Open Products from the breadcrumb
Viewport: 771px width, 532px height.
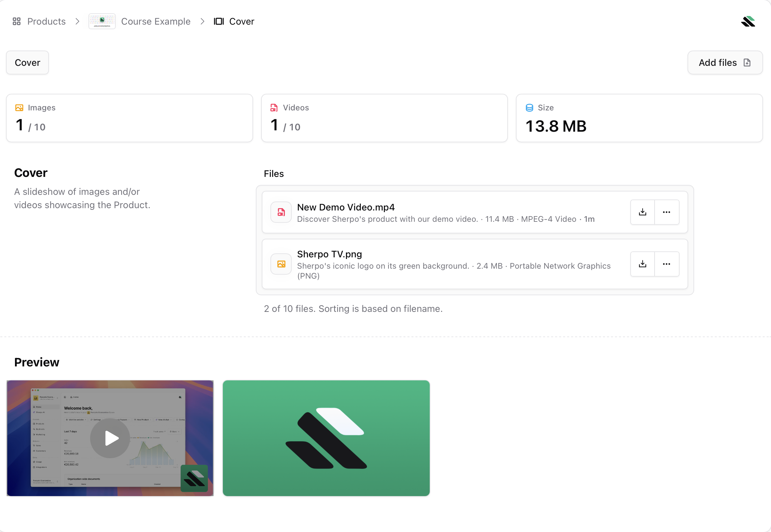tap(46, 21)
